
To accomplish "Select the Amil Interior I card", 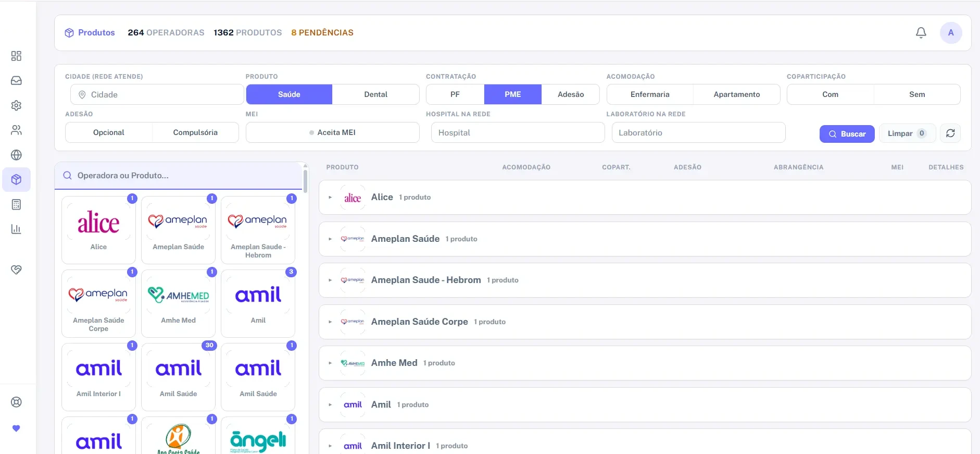I will [x=98, y=377].
